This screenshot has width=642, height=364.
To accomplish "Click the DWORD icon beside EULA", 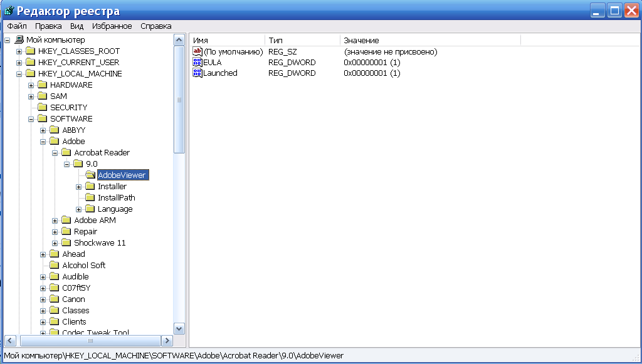I will pos(197,62).
